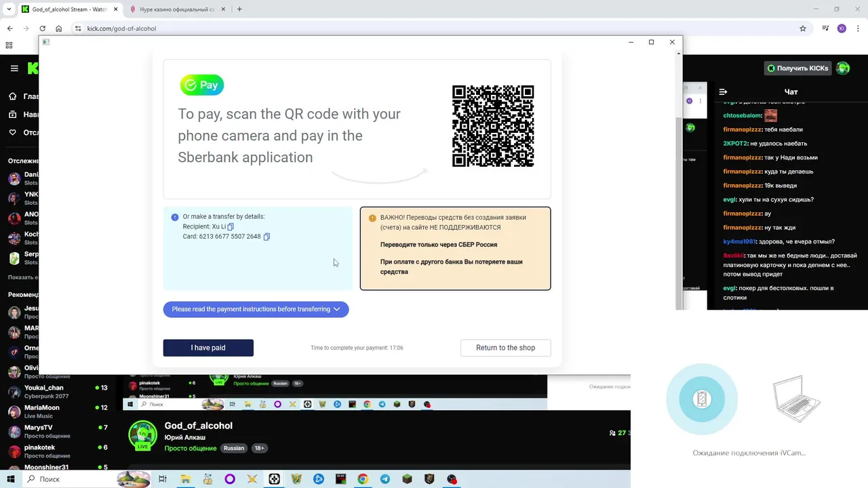Expand the payment instructions dropdown
The image size is (868, 488).
click(x=256, y=309)
